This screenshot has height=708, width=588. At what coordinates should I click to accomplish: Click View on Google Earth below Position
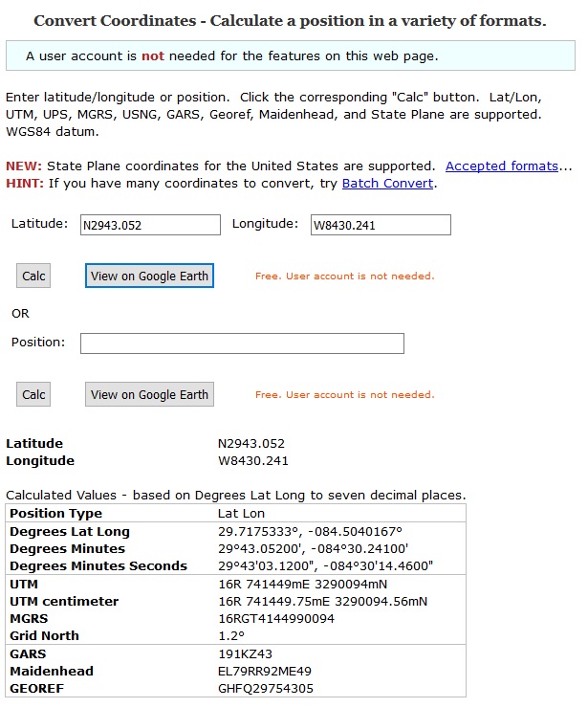pos(149,394)
